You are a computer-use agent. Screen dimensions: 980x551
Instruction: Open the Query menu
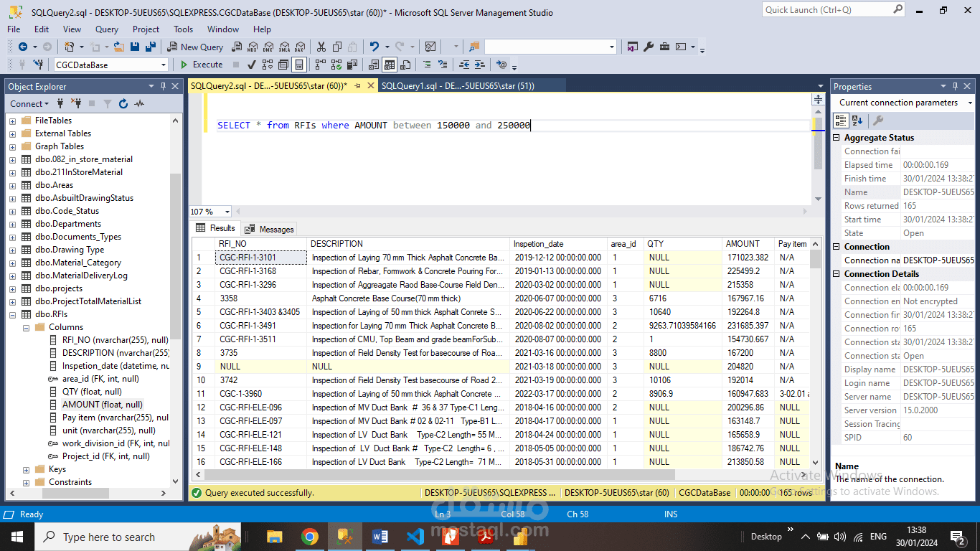pyautogui.click(x=107, y=29)
